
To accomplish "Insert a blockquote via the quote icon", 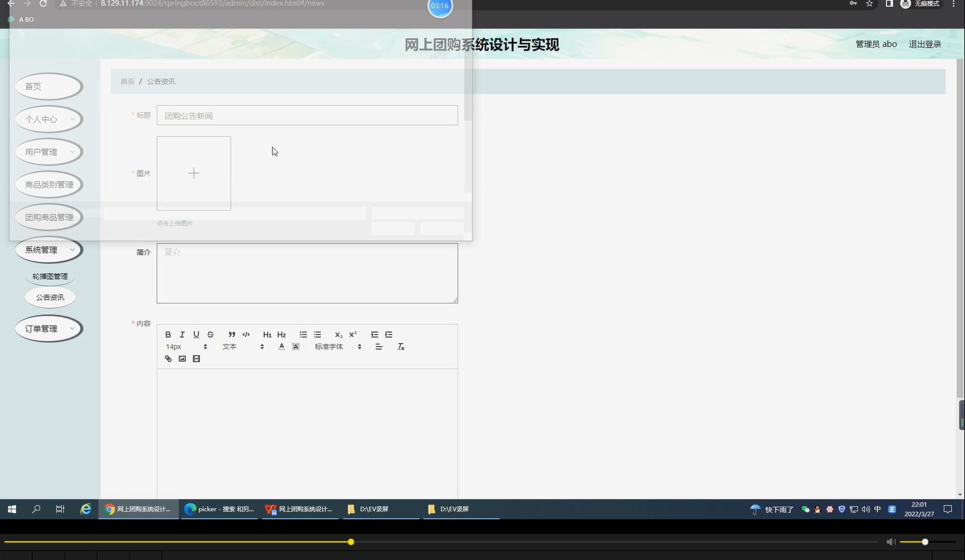I will click(x=232, y=335).
